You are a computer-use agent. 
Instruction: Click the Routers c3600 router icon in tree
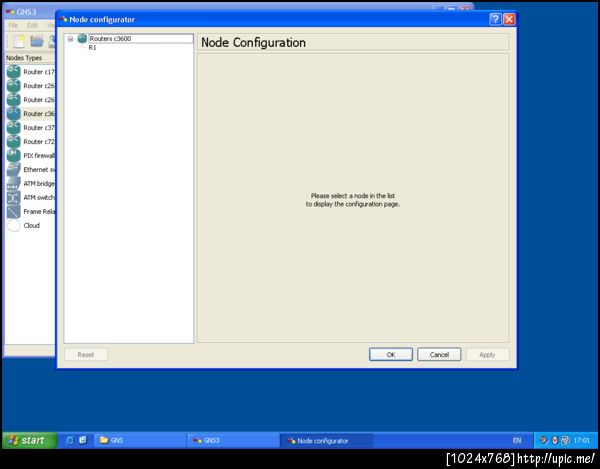pos(82,38)
